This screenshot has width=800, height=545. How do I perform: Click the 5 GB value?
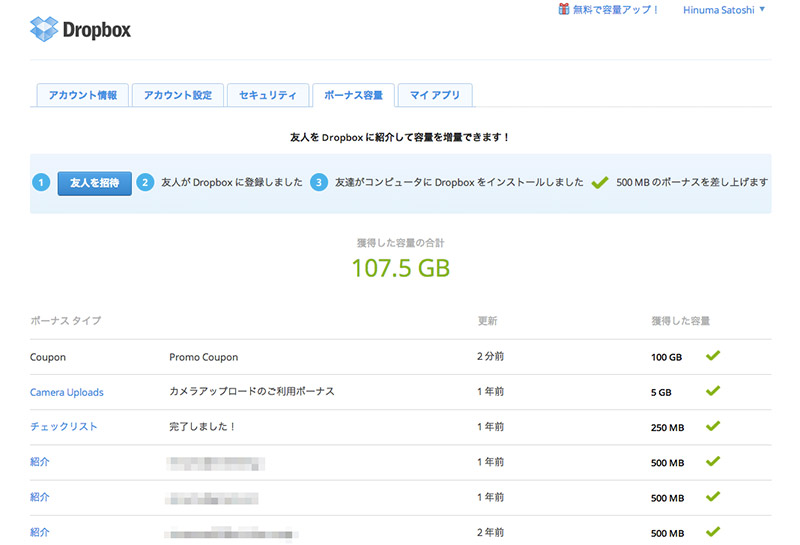point(661,392)
